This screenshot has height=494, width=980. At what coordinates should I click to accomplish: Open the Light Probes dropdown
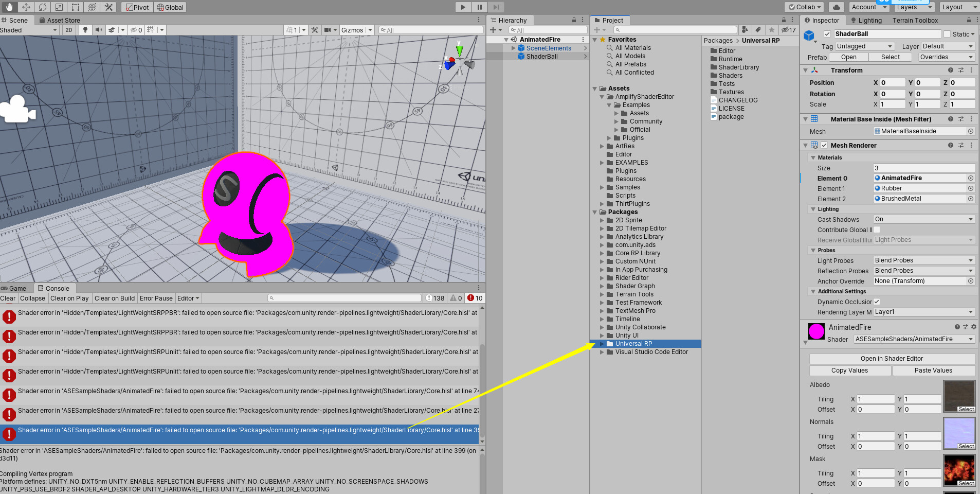pyautogui.click(x=923, y=260)
